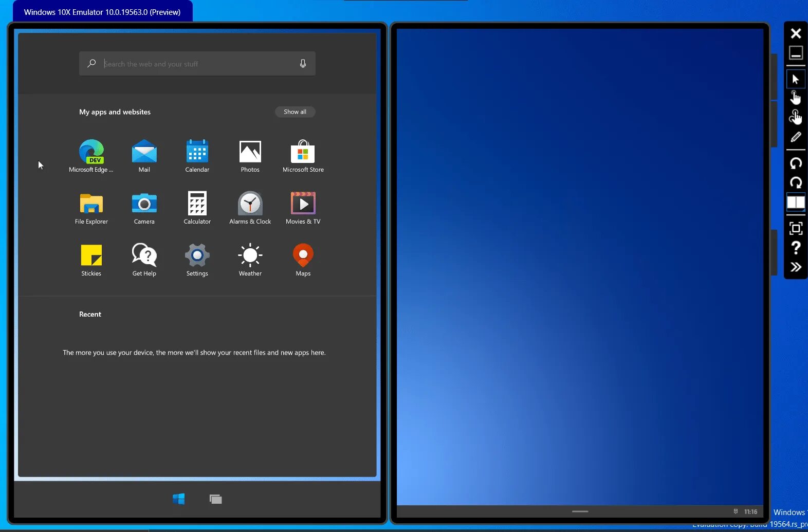Click fit-to-screen emulator button
This screenshot has height=532, width=808.
coord(796,228)
